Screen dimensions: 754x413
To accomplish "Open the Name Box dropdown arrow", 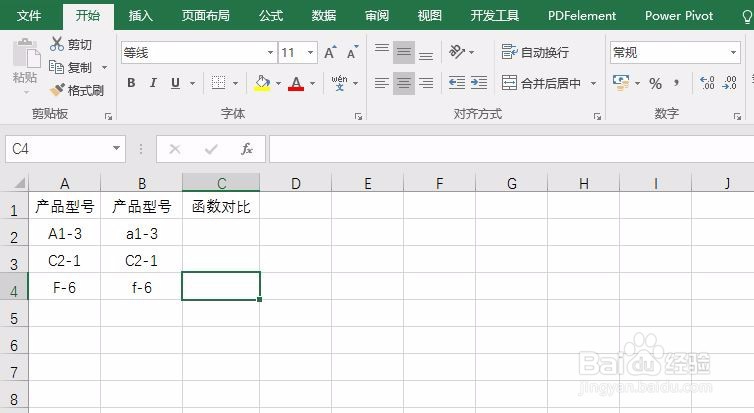I will pyautogui.click(x=116, y=149).
